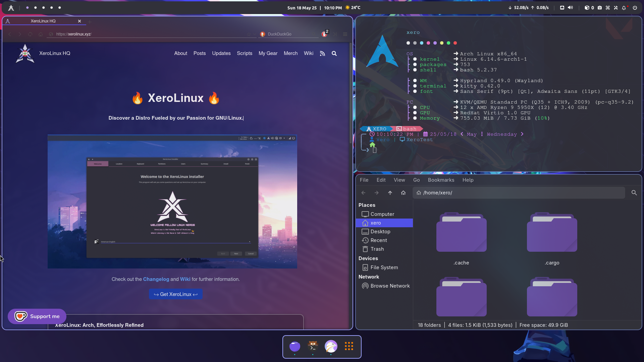
Task: Click the uBlock extension icon with badge
Action: (324, 34)
